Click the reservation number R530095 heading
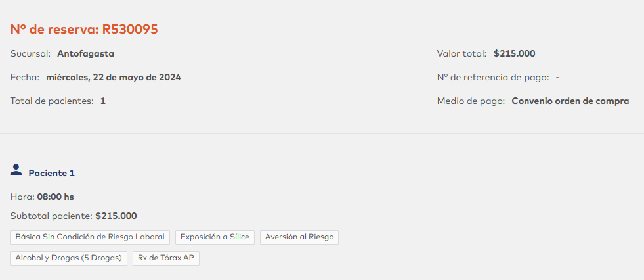The width and height of the screenshot is (644, 280). [84, 29]
